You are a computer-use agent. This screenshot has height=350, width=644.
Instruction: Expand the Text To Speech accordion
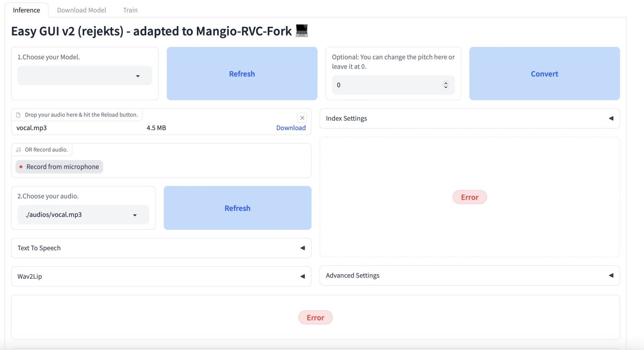tap(302, 248)
